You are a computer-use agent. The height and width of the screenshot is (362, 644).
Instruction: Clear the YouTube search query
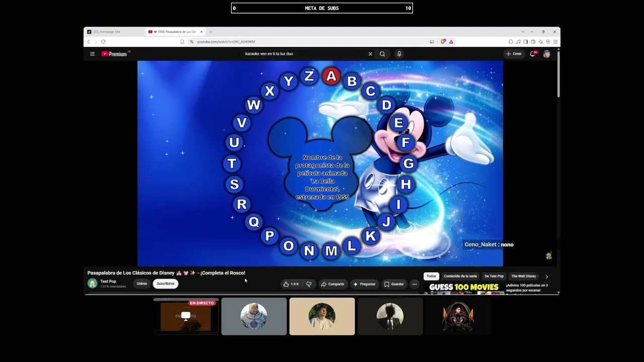pyautogui.click(x=370, y=54)
